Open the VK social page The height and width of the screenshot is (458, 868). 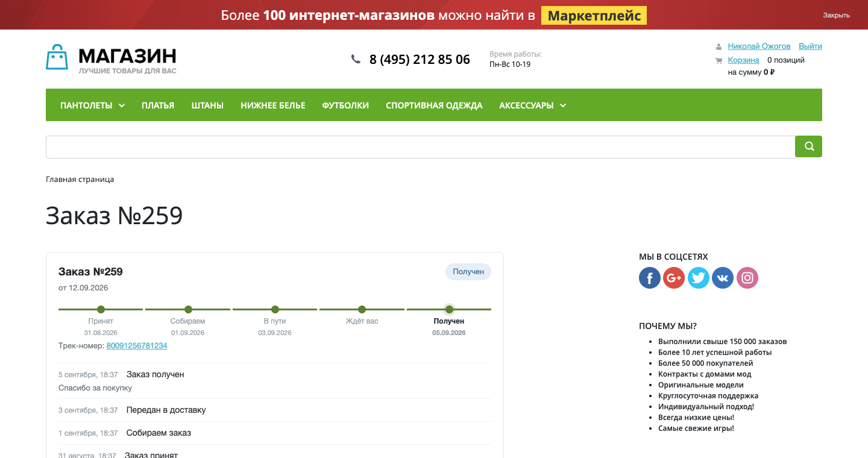coord(723,278)
